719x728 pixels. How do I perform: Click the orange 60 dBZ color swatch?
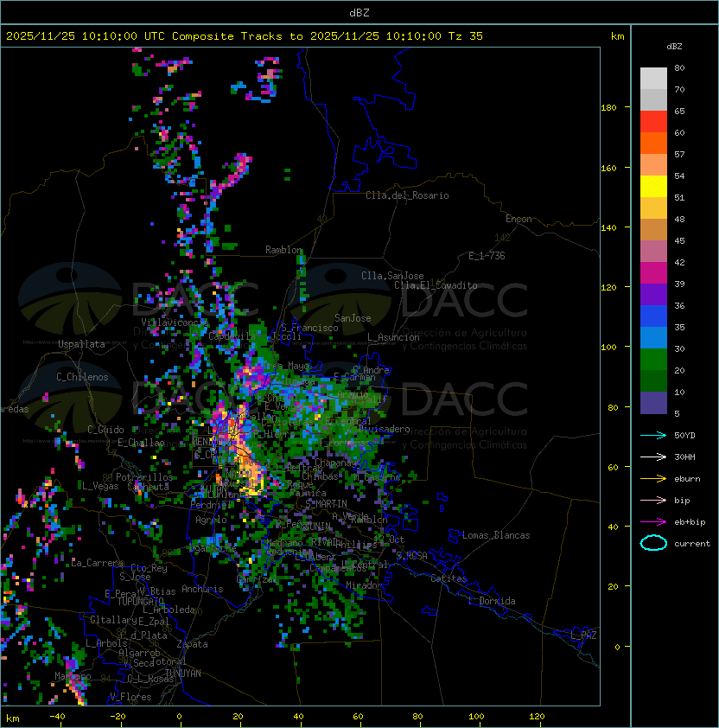[653, 143]
